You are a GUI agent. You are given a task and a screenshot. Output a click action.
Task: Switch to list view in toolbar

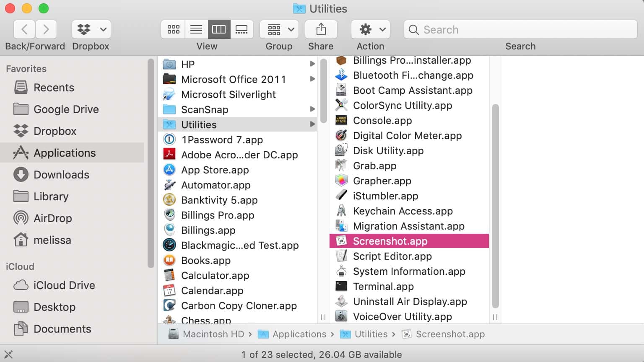pos(196,29)
